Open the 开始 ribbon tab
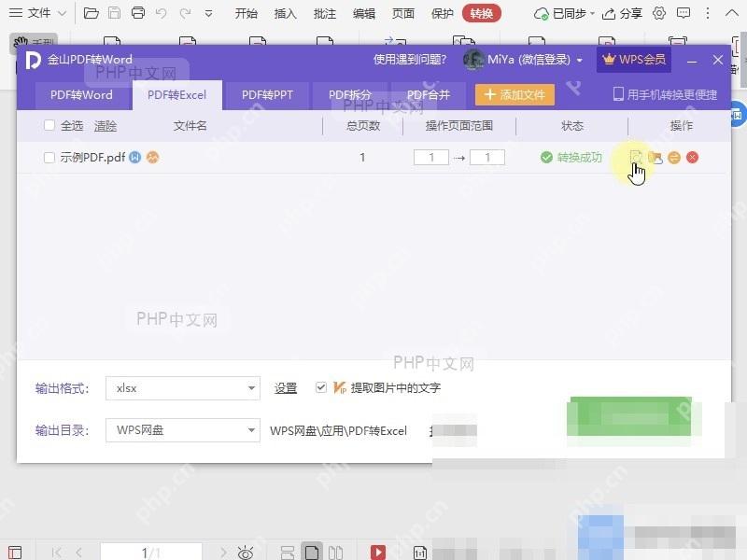747x560 pixels. 246,13
